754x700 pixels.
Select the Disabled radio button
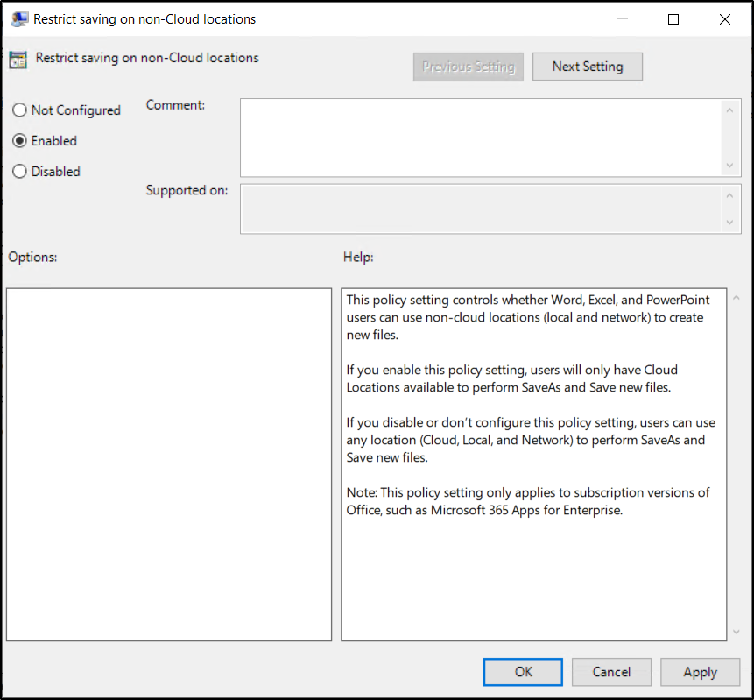(19, 172)
